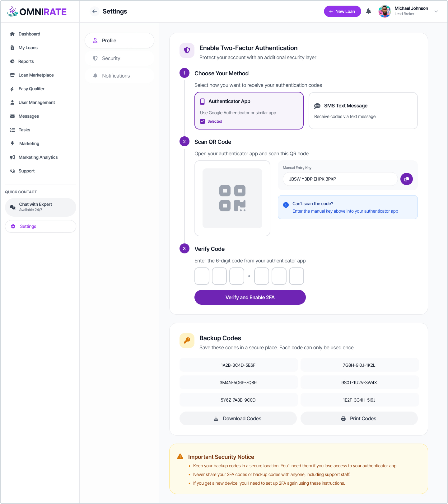Click 'Can't scan the code?' text
This screenshot has height=504, width=448.
coord(313,204)
